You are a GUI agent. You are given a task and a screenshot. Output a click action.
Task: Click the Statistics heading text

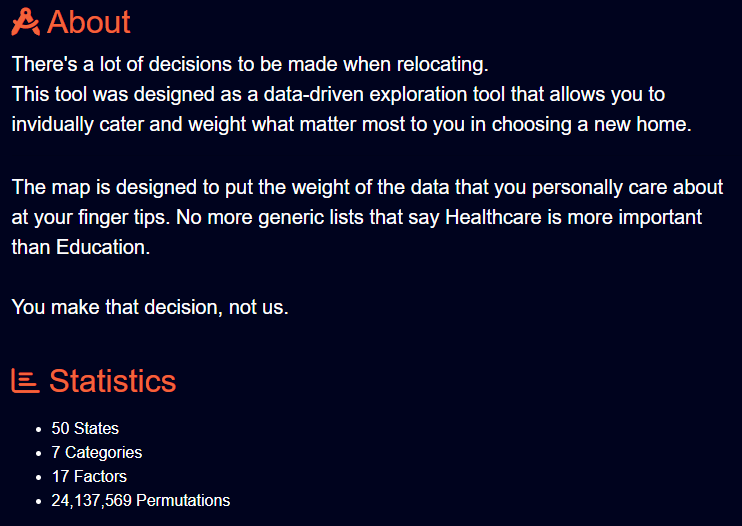[x=112, y=381]
